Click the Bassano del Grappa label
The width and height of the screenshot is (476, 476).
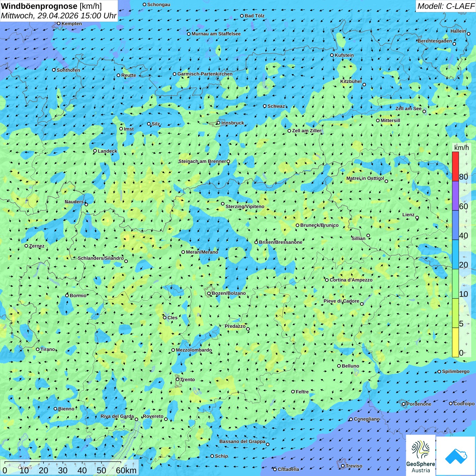coord(242,441)
